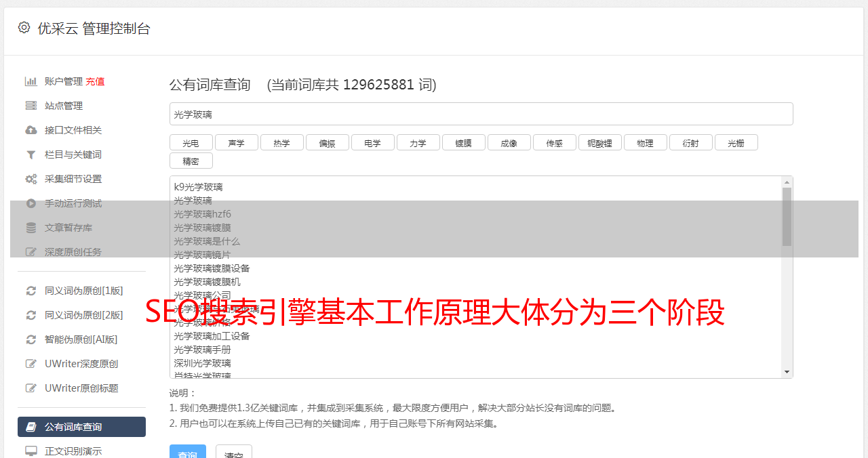The width and height of the screenshot is (868, 458).
Task: Select the 热学 tag button
Action: [x=281, y=143]
